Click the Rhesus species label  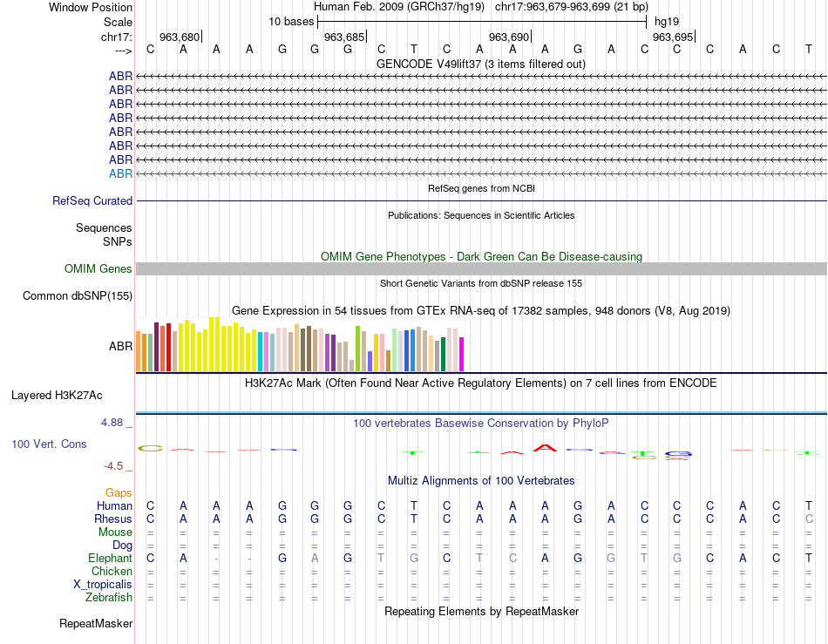point(113,519)
